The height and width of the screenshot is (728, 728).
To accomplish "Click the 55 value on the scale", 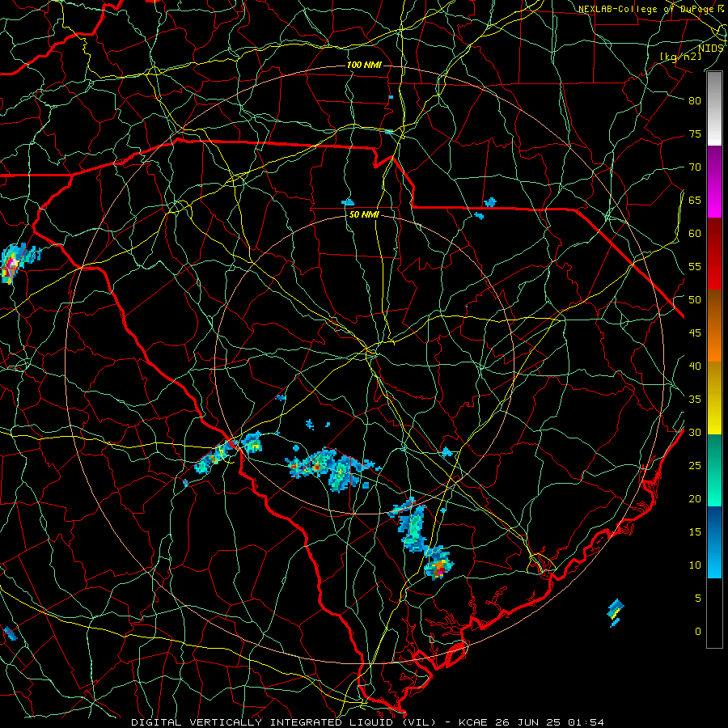I will click(695, 267).
